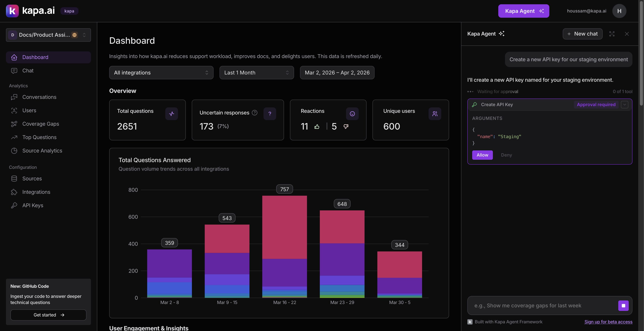Click the Top Questions trend icon
The width and height of the screenshot is (644, 331).
pos(14,137)
